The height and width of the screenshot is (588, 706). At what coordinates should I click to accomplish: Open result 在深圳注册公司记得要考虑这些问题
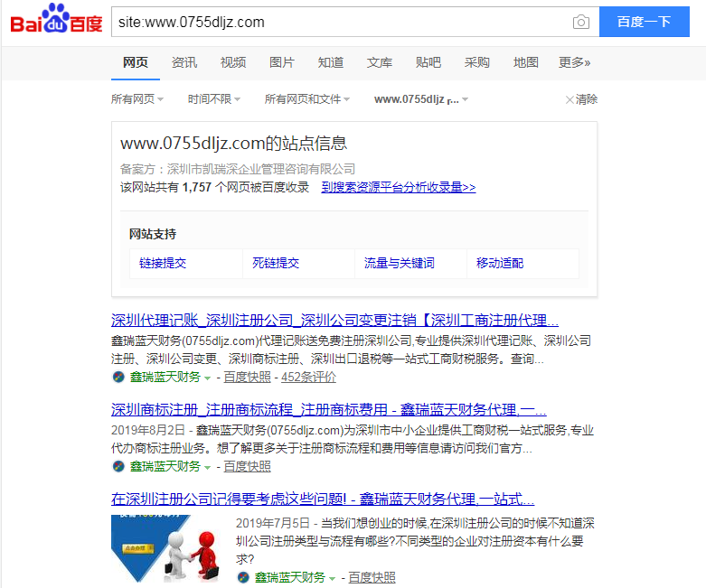[323, 499]
